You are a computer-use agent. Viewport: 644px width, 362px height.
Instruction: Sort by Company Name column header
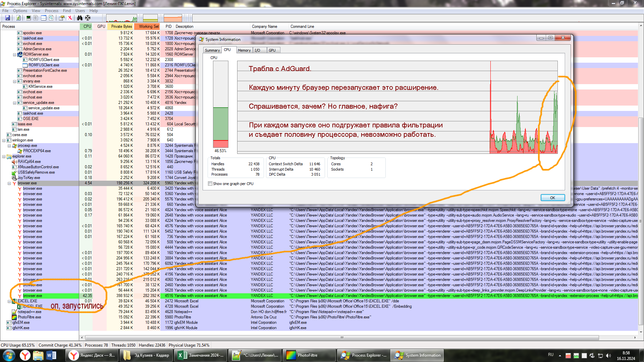[269, 26]
